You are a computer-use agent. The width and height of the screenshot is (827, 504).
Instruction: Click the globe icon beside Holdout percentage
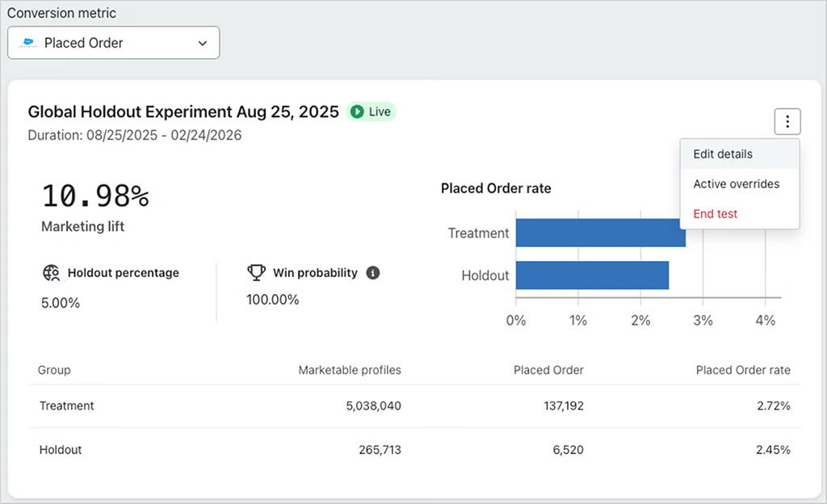tap(51, 272)
